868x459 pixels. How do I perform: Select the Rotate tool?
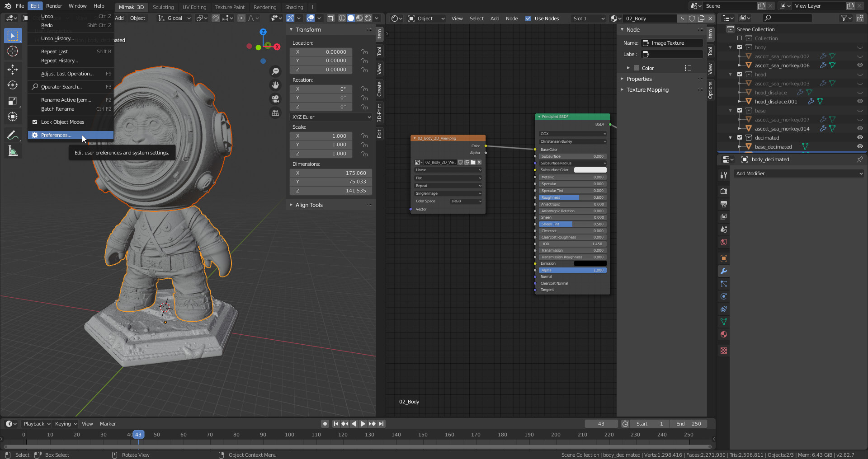pos(13,85)
